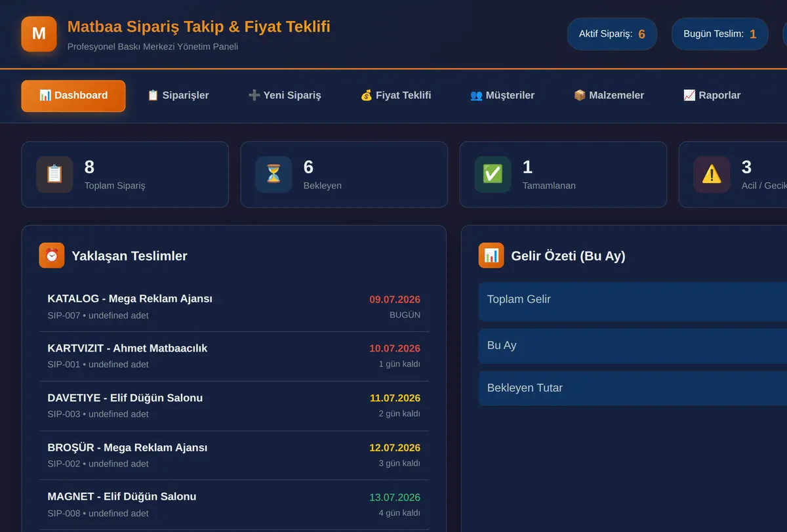
Task: Click the Profesyonel Baskı Merkezi Yönetim Paneli subtitle
Action: tap(153, 47)
